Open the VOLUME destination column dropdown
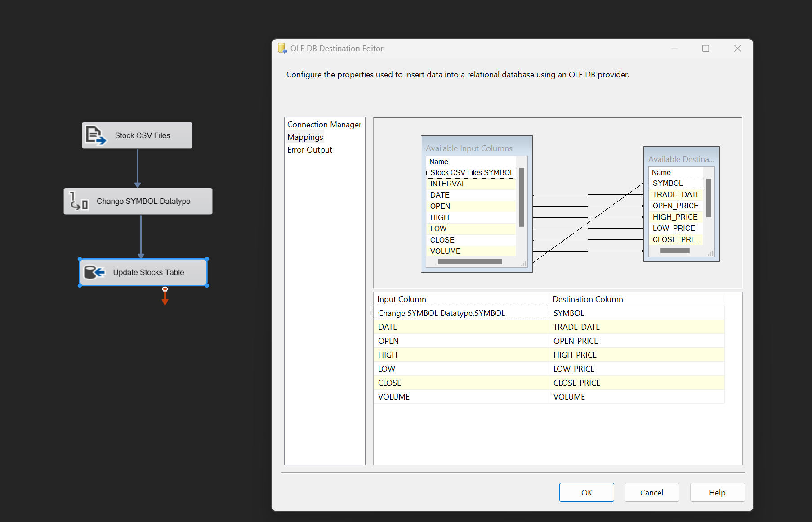812x522 pixels. 636,397
